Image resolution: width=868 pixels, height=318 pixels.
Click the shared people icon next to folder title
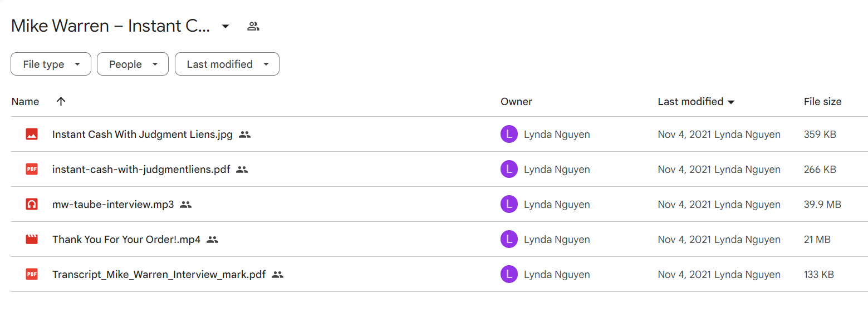(253, 26)
